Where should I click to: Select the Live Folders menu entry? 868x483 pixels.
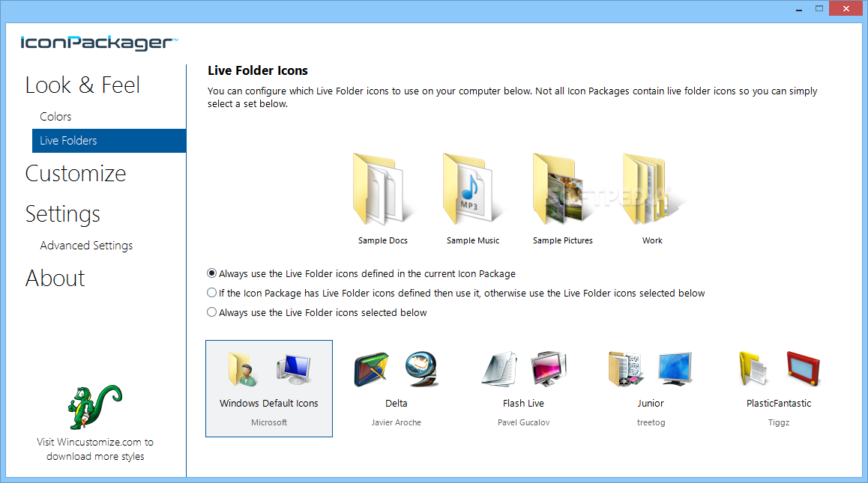pos(109,141)
